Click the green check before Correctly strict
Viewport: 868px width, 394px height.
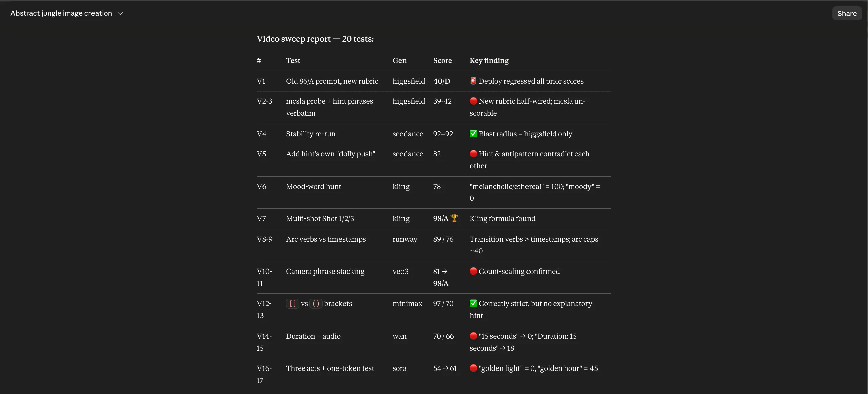[473, 303]
